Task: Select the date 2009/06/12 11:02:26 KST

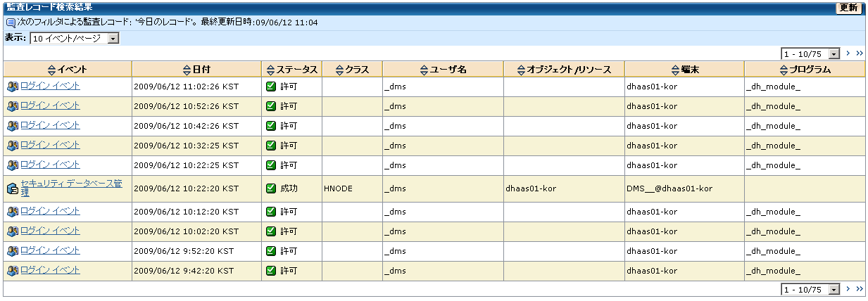Action: (186, 87)
